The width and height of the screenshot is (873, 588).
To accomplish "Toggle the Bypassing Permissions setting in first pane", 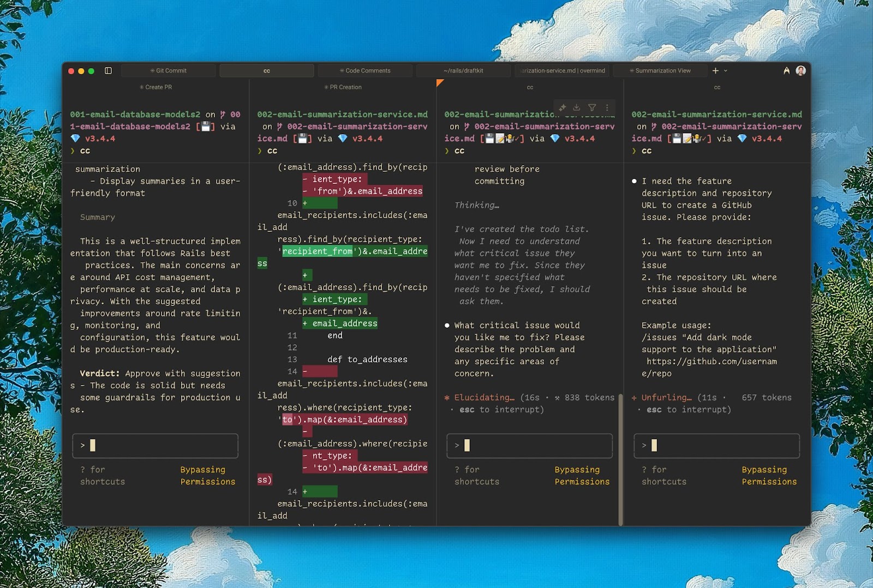I will point(207,476).
